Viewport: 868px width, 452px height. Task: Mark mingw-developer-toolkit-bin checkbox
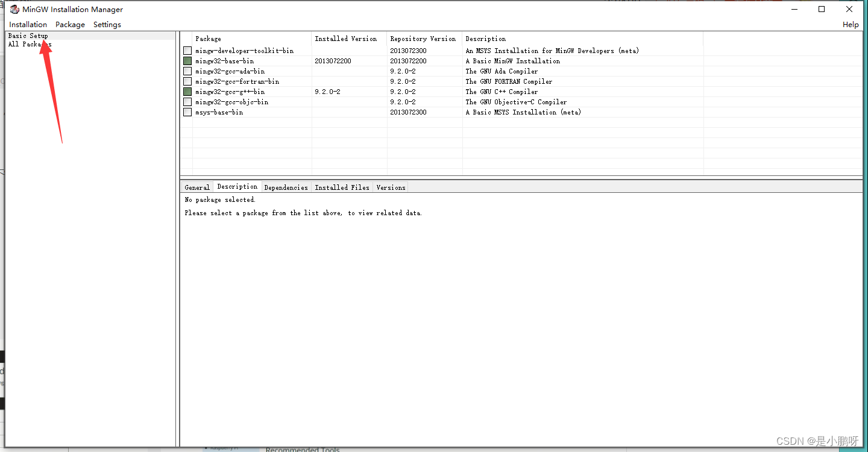pyautogui.click(x=187, y=51)
